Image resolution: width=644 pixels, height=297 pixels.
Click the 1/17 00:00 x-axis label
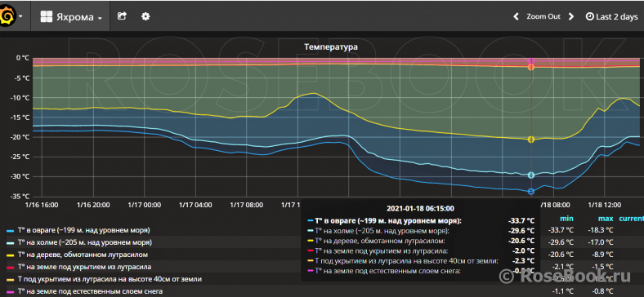click(145, 205)
